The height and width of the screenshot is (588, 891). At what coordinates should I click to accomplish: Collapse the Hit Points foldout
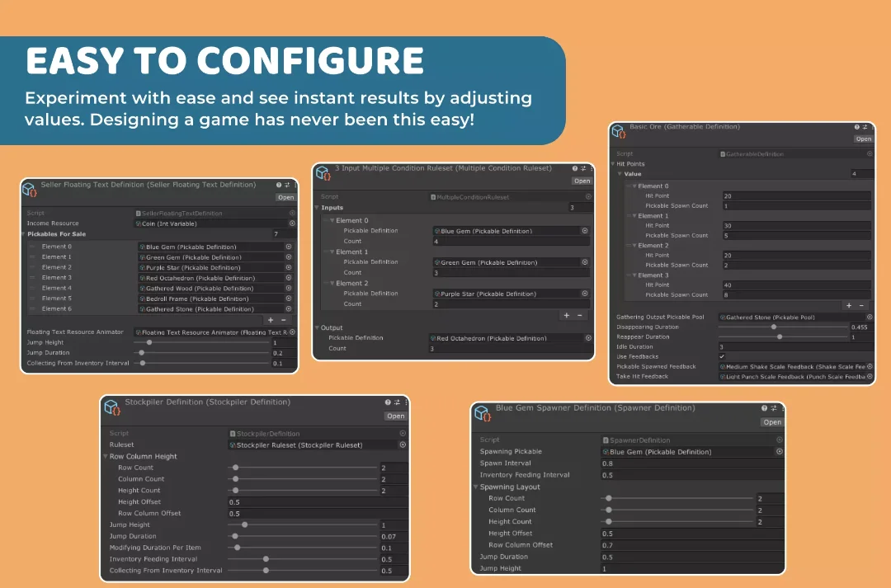pos(613,163)
